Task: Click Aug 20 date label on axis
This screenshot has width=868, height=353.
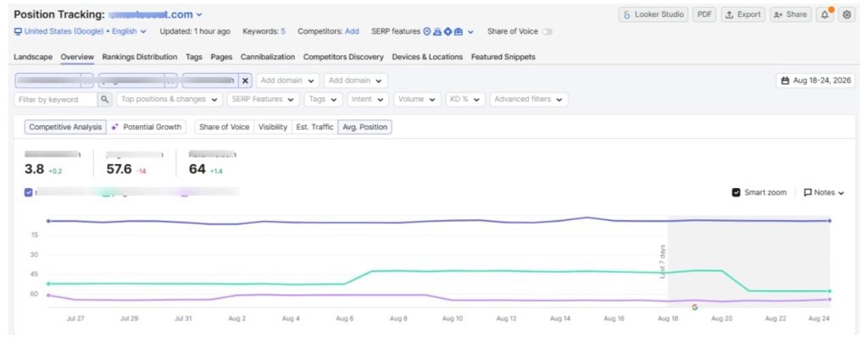Action: point(722,319)
